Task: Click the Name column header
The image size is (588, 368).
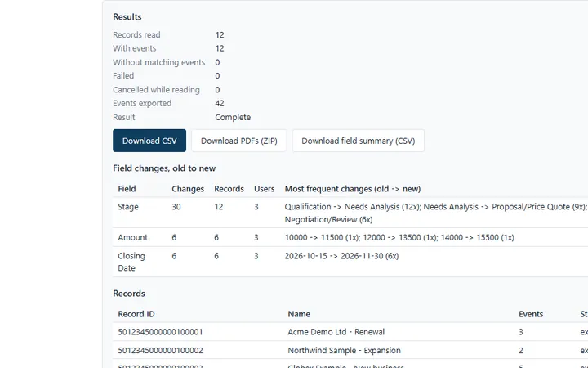Action: click(x=299, y=314)
